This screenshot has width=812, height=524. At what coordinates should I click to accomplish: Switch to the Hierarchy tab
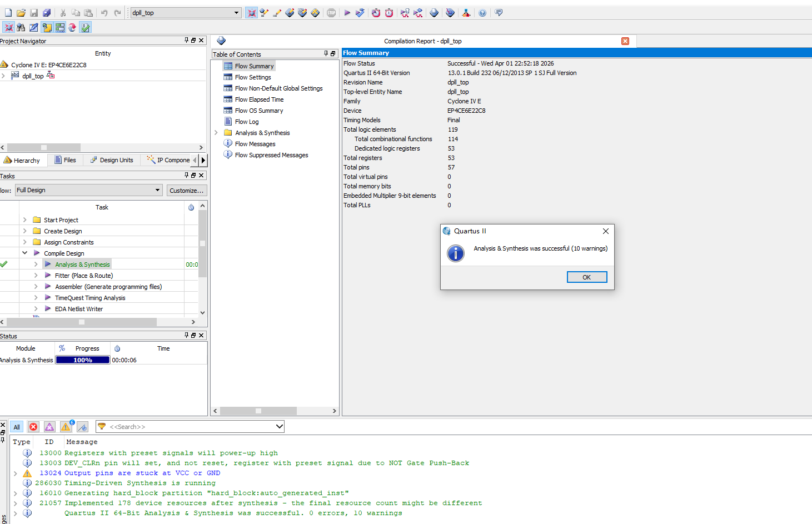22,160
